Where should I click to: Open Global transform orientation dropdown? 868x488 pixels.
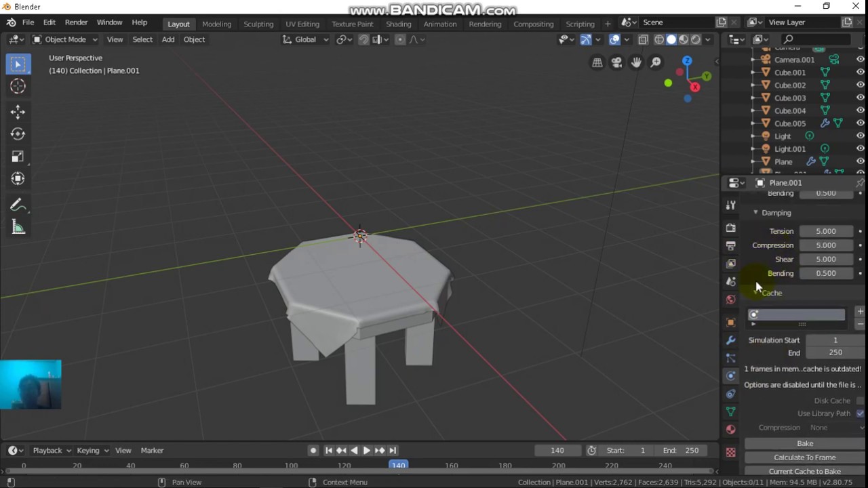click(305, 39)
